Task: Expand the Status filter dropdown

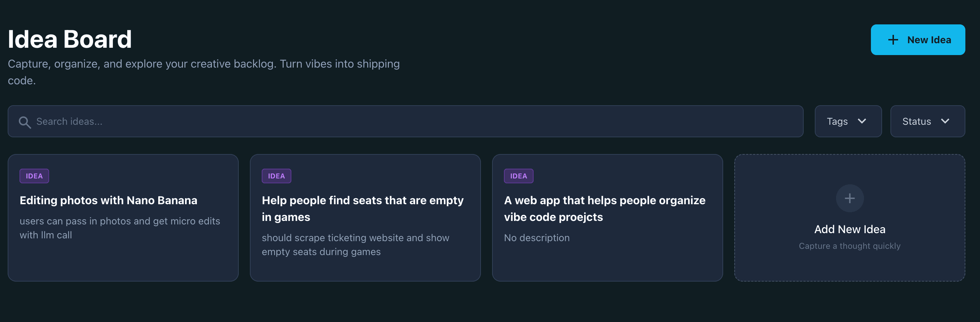Action: coord(927,121)
